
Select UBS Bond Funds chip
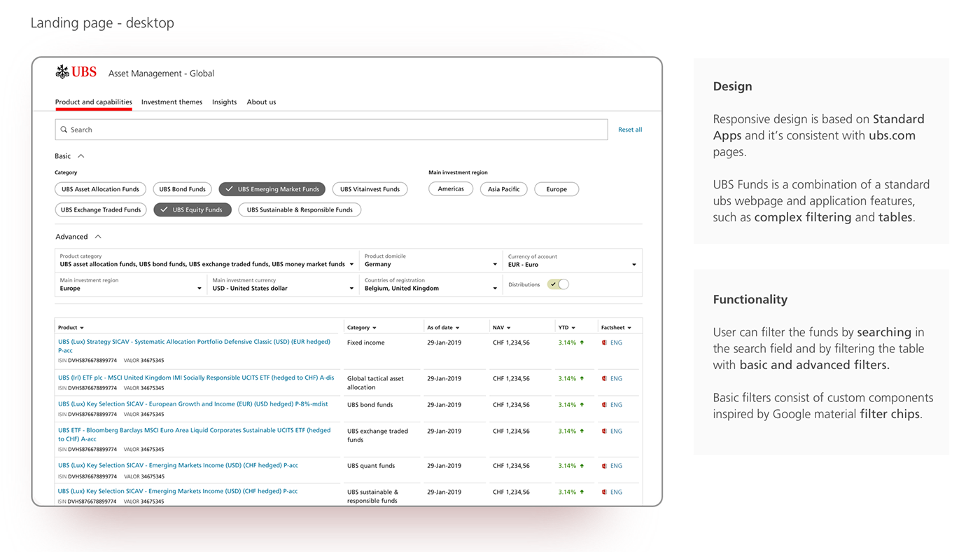[x=182, y=189]
